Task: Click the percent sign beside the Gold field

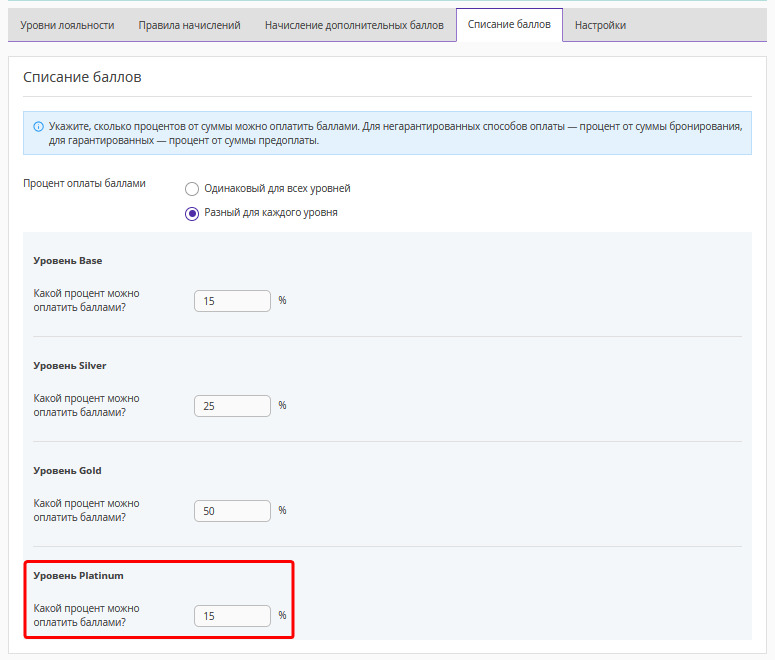Action: [x=283, y=510]
